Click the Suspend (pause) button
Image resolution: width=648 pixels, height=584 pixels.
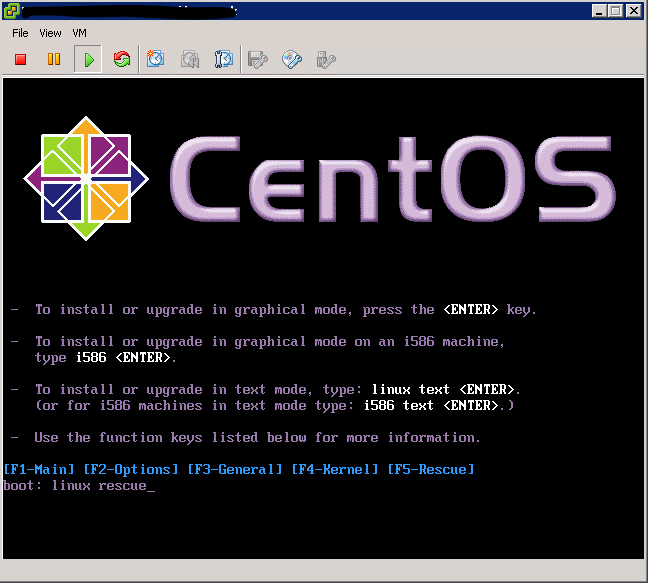coord(54,59)
